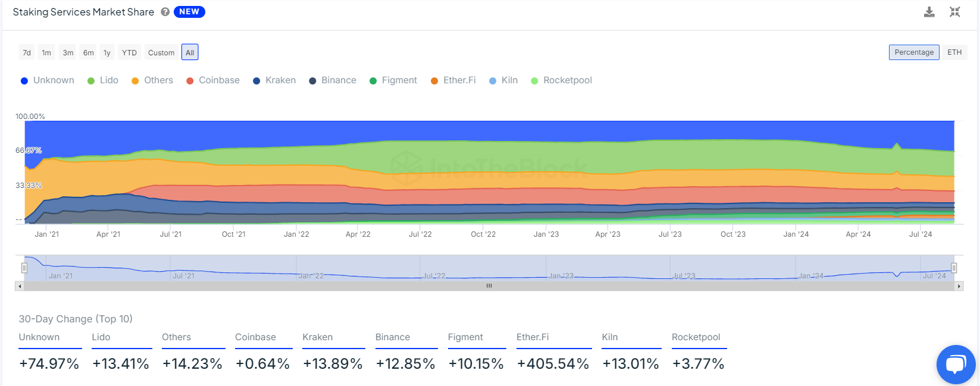
Task: Switch to Percentage view
Action: (x=914, y=52)
